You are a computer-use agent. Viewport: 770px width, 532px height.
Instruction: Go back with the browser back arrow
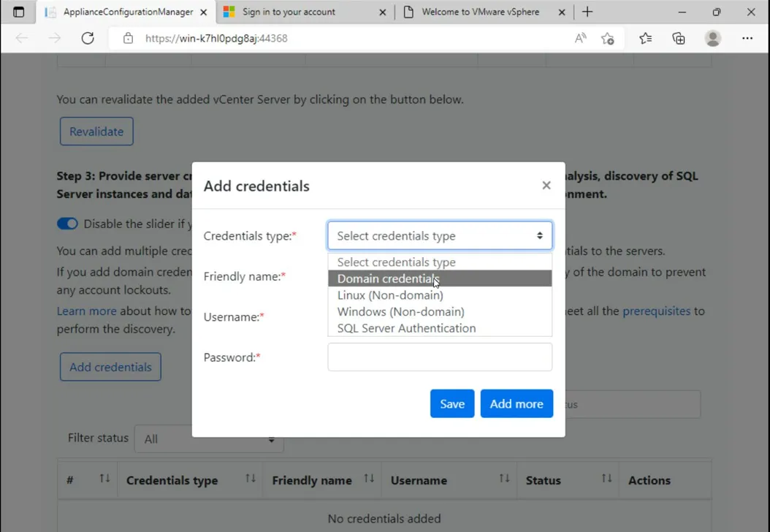22,38
